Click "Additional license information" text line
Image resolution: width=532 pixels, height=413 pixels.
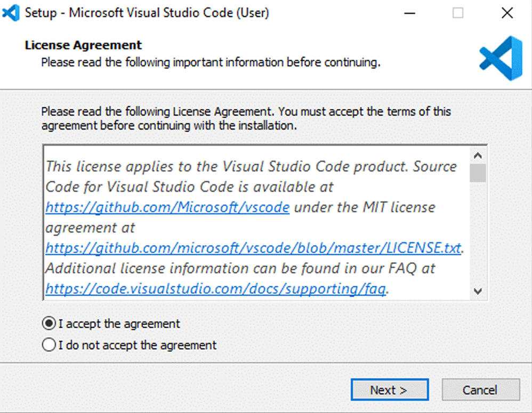[240, 268]
